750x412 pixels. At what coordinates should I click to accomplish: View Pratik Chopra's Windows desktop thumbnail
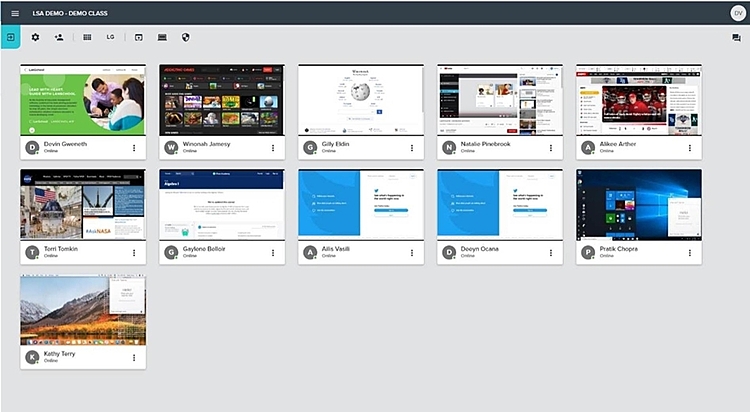(x=639, y=204)
